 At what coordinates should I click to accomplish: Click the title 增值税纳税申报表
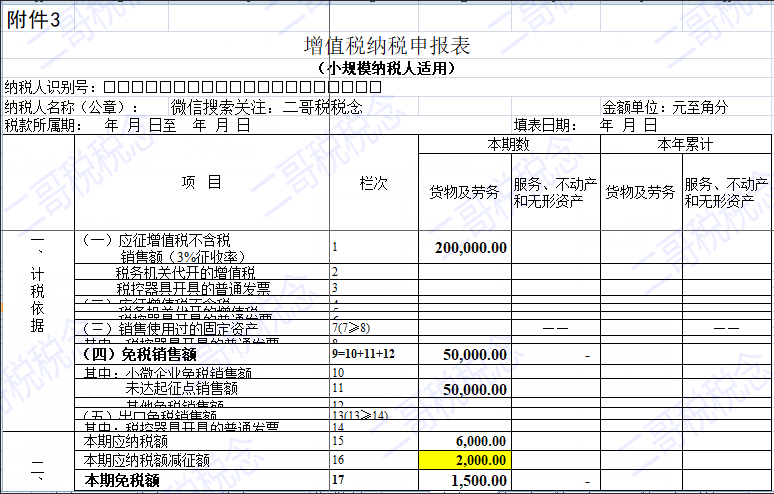click(x=387, y=46)
